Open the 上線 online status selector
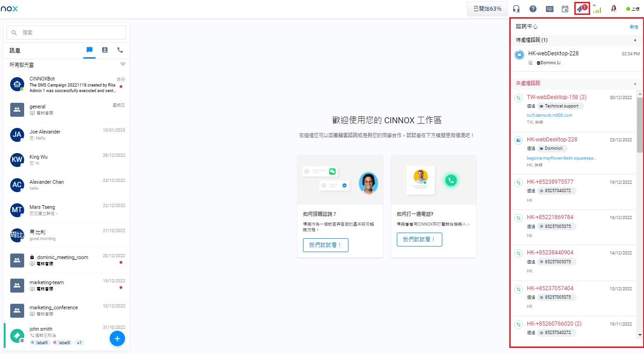The image size is (644, 354). [x=633, y=9]
